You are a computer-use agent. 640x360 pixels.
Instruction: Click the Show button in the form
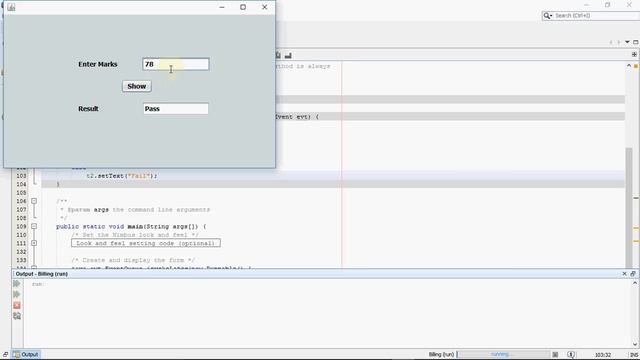pyautogui.click(x=137, y=86)
